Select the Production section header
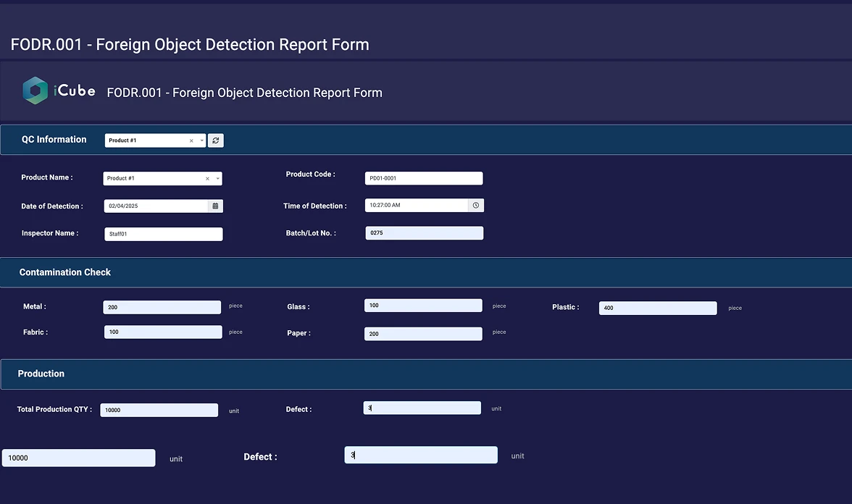 tap(41, 374)
